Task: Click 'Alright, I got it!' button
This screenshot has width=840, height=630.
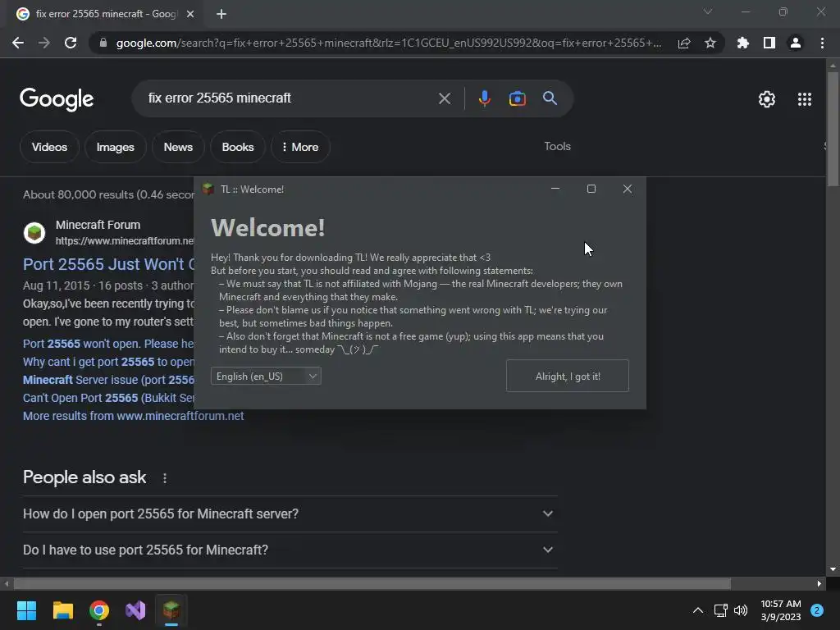Action: click(568, 376)
